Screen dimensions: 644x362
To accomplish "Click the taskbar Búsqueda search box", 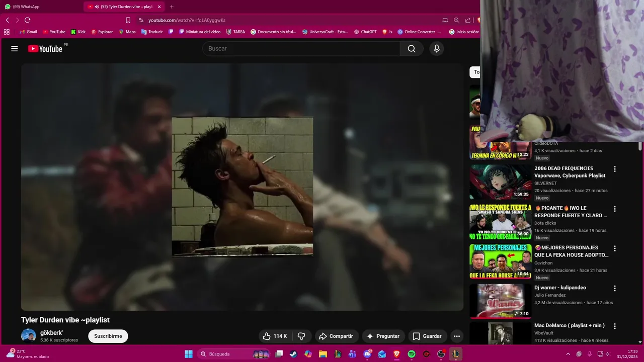I will pos(234,354).
